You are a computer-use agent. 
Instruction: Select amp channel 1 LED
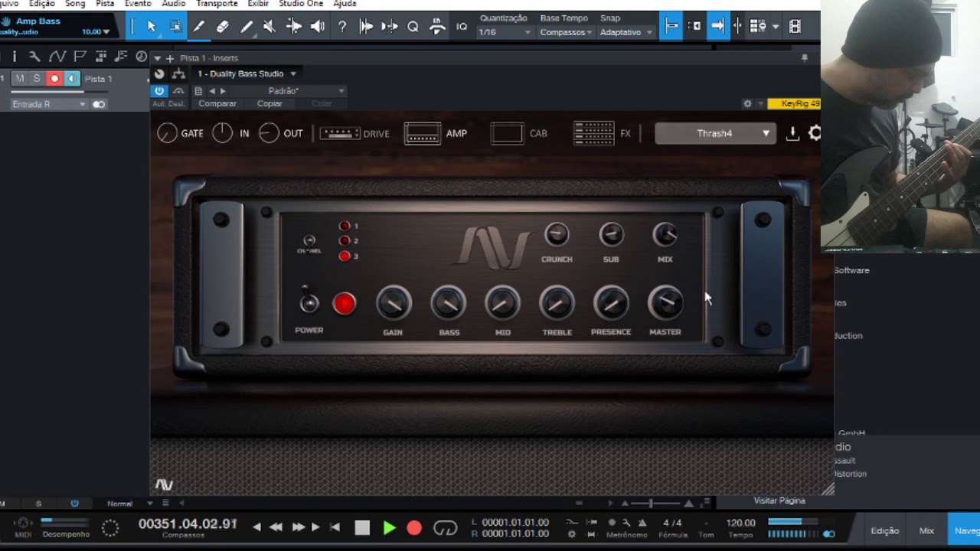[x=345, y=226]
